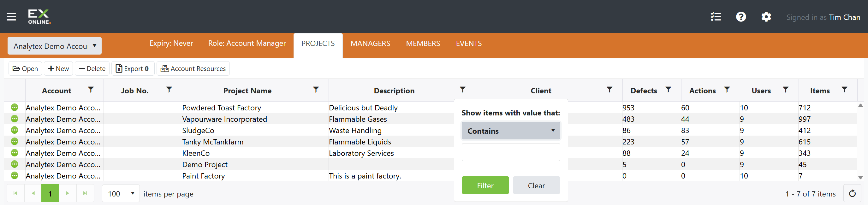Open the help question mark icon

pyautogui.click(x=741, y=17)
